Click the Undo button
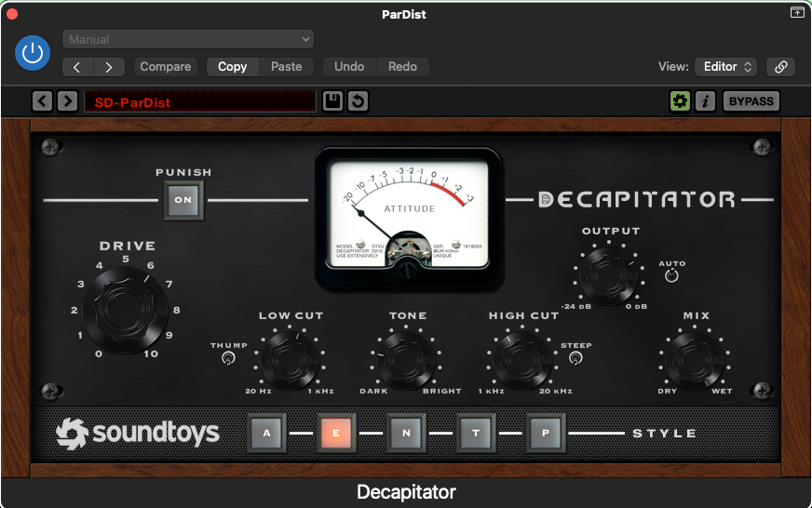 coord(349,67)
